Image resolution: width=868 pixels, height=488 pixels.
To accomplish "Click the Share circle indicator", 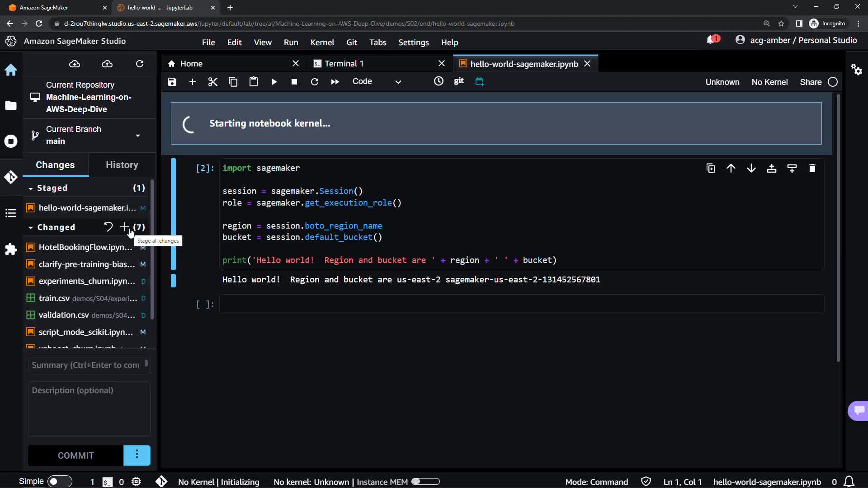I will coord(832,82).
